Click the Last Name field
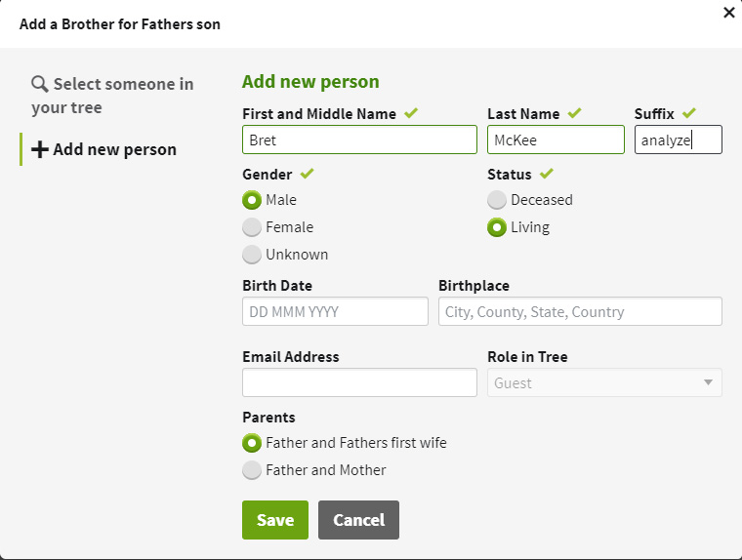The height and width of the screenshot is (560, 742). coord(556,140)
